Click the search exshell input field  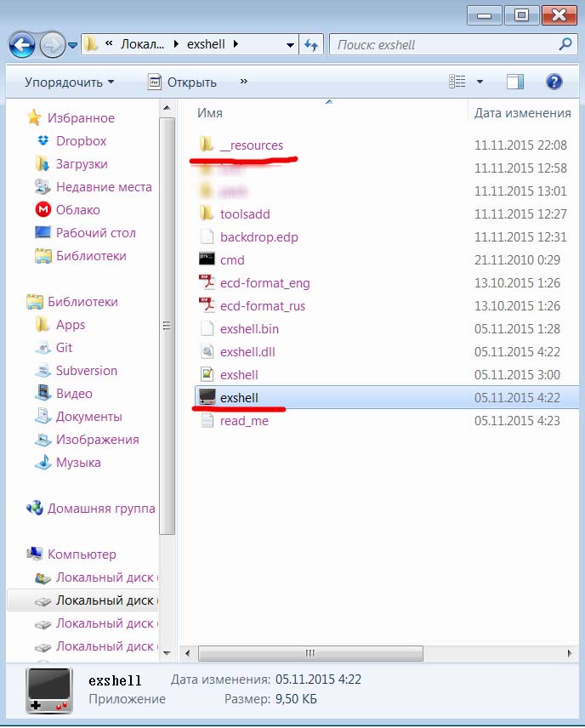point(442,44)
